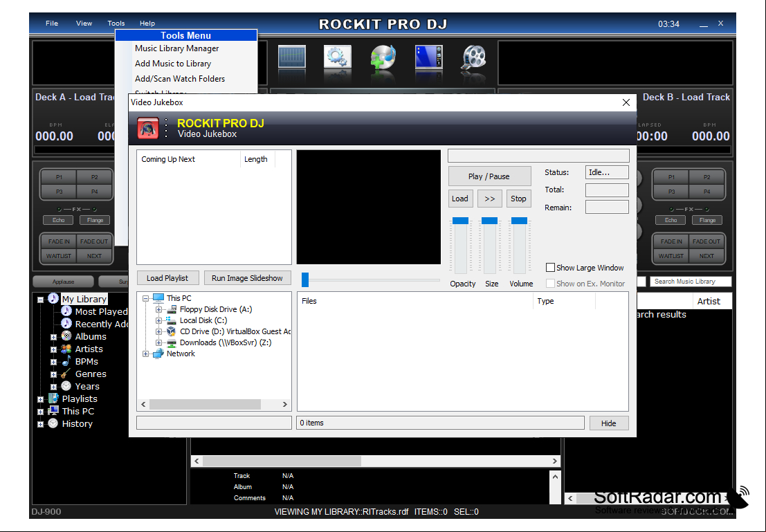Tick the Show on Ex. Monitor checkbox
Viewport: 766px width, 532px height.
(x=550, y=284)
